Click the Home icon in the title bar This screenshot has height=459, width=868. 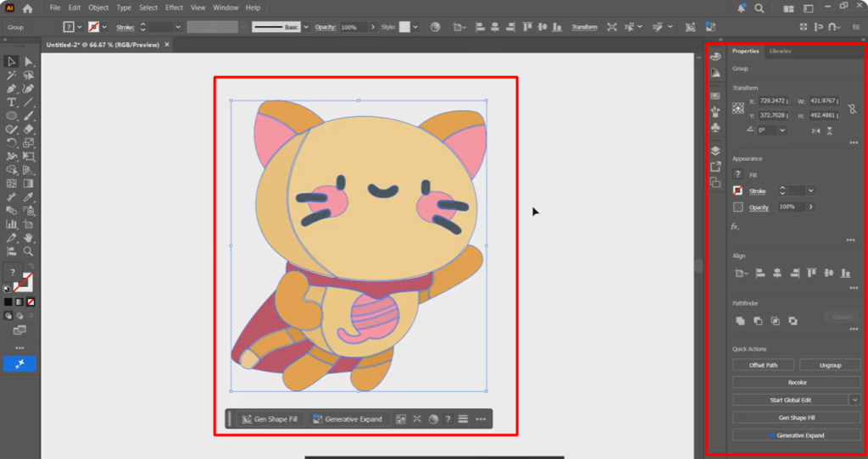[x=27, y=8]
